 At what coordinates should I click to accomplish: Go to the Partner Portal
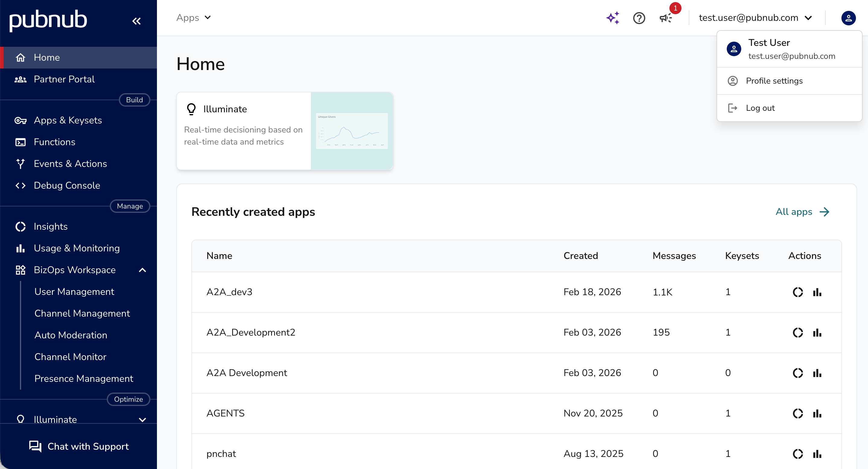[x=64, y=79]
